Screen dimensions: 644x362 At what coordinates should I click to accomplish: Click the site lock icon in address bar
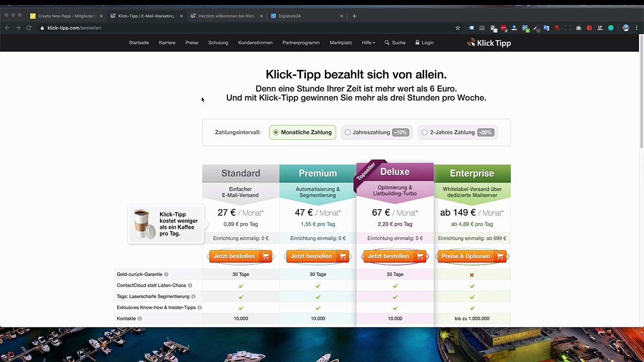tap(42, 28)
